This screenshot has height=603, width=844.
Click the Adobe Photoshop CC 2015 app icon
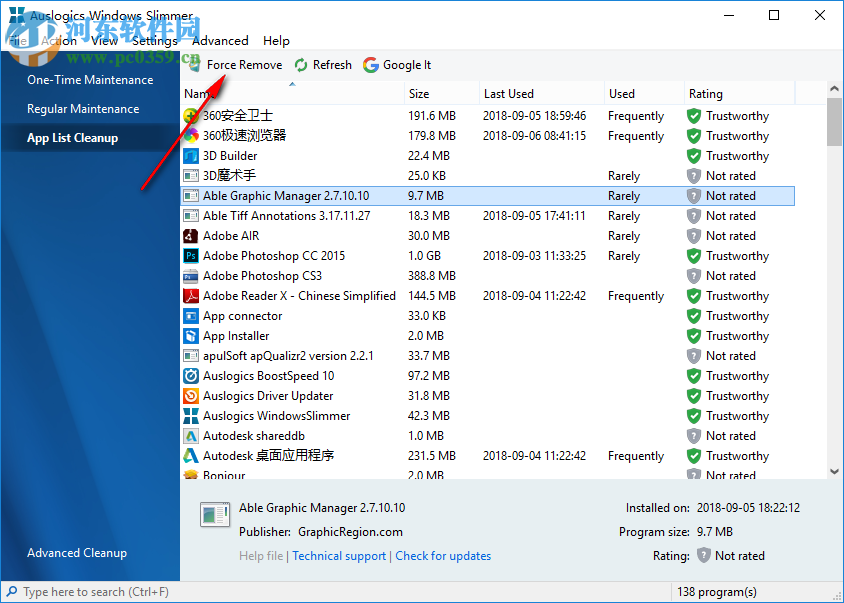point(191,255)
